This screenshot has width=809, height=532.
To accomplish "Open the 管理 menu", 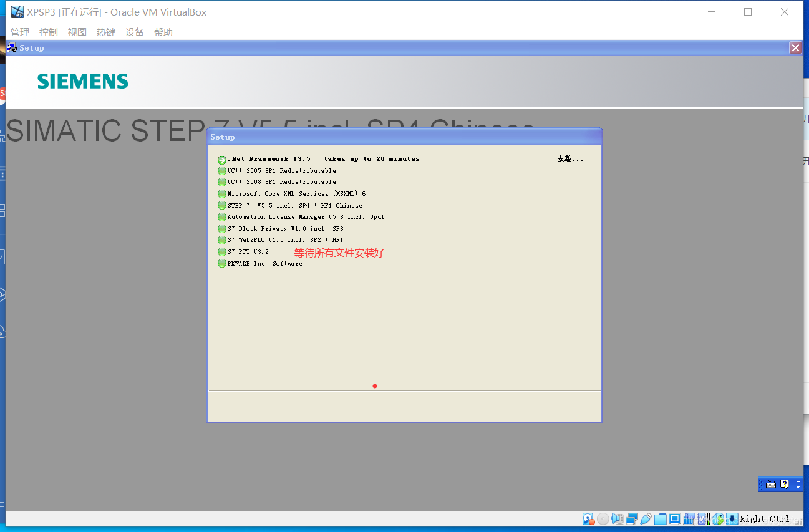I will tap(20, 32).
